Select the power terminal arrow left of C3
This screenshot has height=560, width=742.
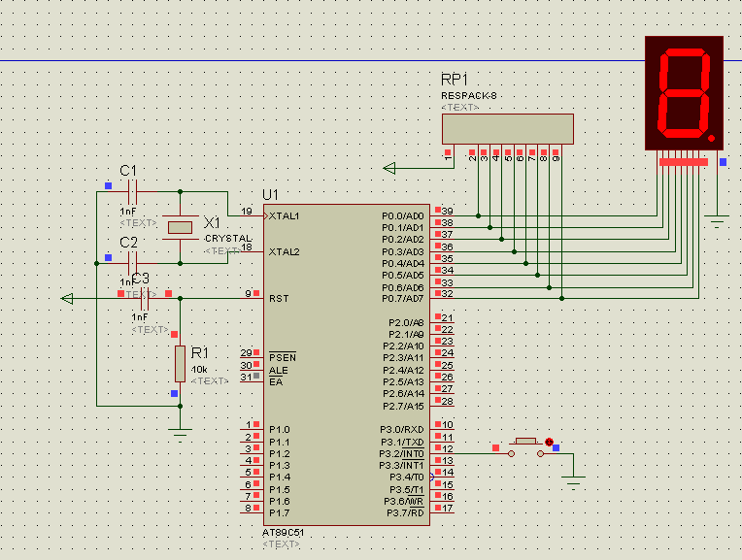coord(67,299)
